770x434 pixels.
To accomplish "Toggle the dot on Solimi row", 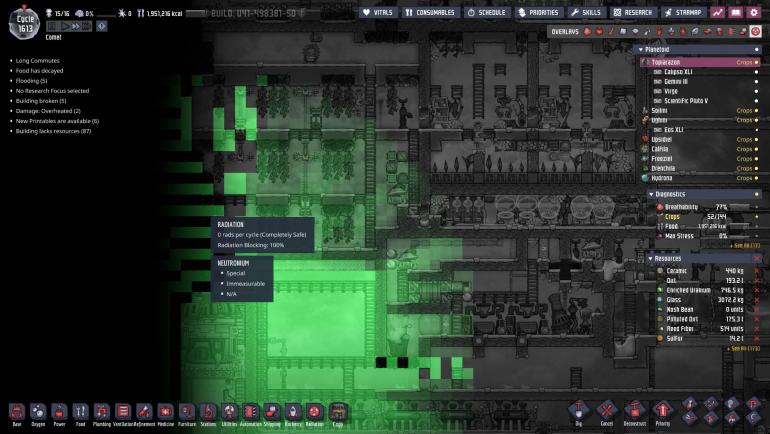I will pos(757,110).
